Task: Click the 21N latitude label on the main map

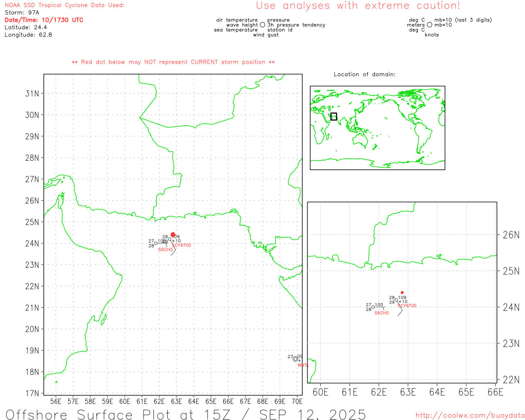Action: [32, 308]
